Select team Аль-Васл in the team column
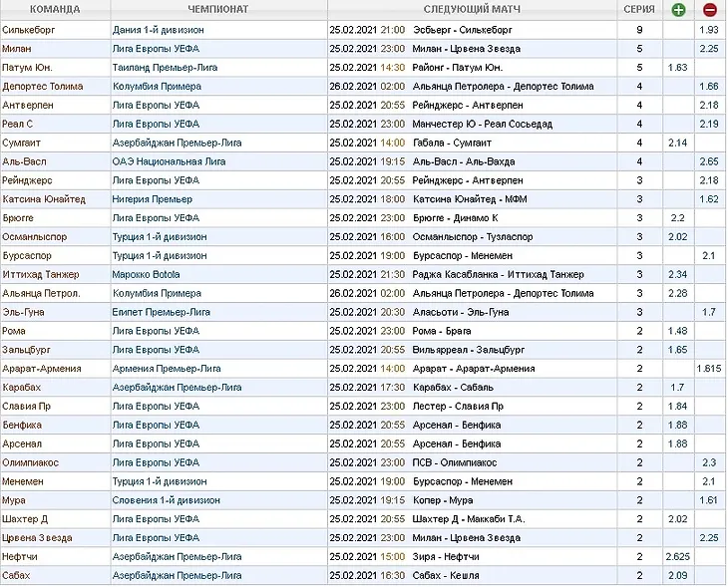728x587 pixels. pyautogui.click(x=24, y=161)
